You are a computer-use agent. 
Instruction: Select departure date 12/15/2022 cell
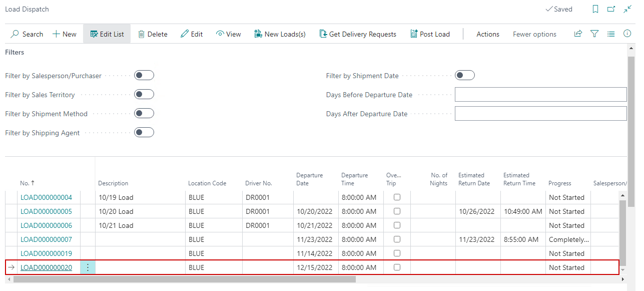(x=316, y=267)
